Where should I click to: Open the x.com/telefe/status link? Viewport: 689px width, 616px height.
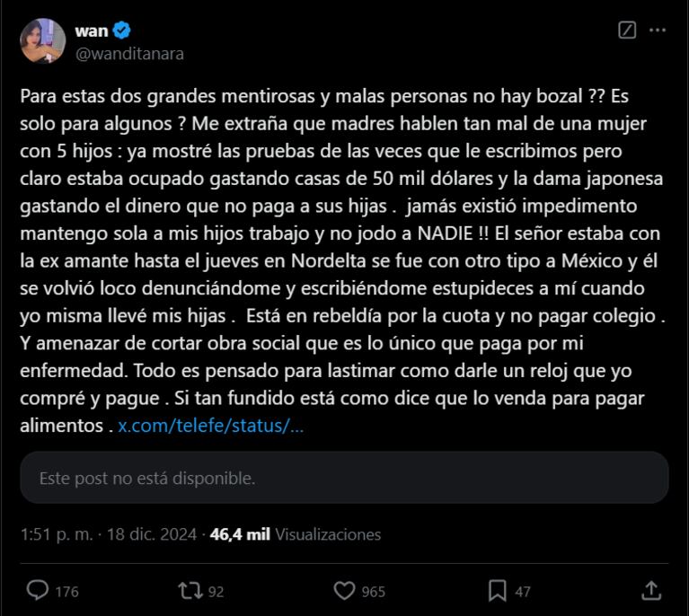211,426
